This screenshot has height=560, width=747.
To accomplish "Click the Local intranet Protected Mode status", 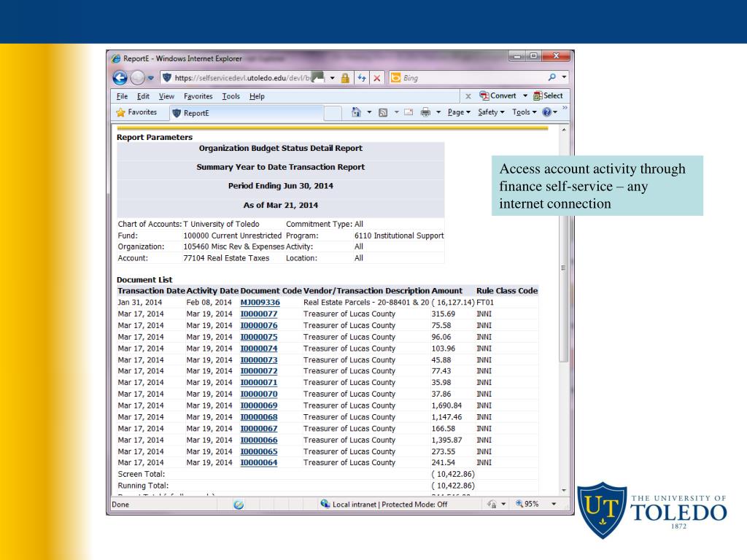I will (384, 505).
